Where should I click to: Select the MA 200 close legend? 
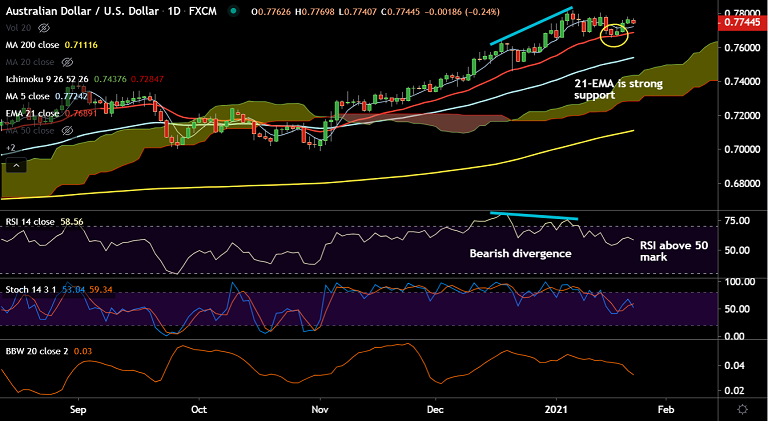coord(32,45)
